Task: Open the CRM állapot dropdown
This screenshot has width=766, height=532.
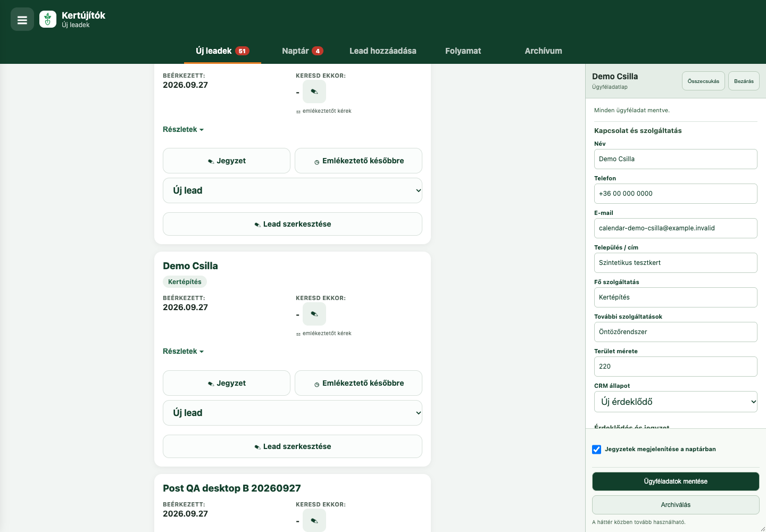Action: [676, 402]
